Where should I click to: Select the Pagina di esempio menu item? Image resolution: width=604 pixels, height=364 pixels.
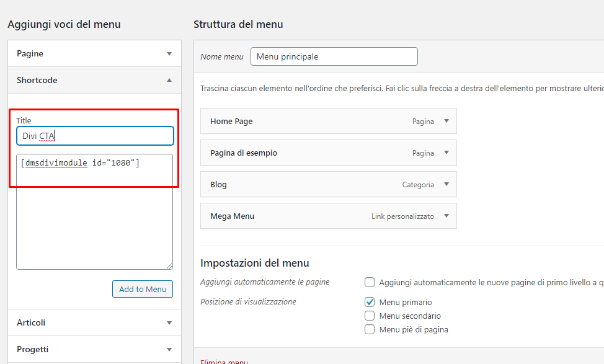click(329, 153)
